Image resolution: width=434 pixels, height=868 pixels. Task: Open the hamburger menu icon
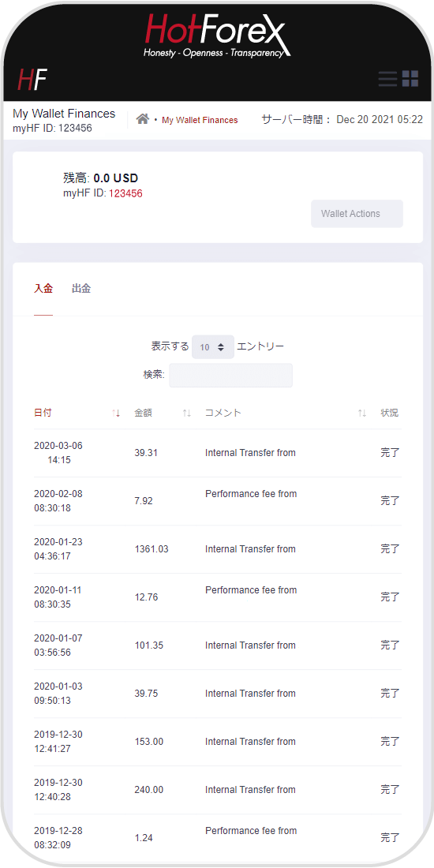388,79
